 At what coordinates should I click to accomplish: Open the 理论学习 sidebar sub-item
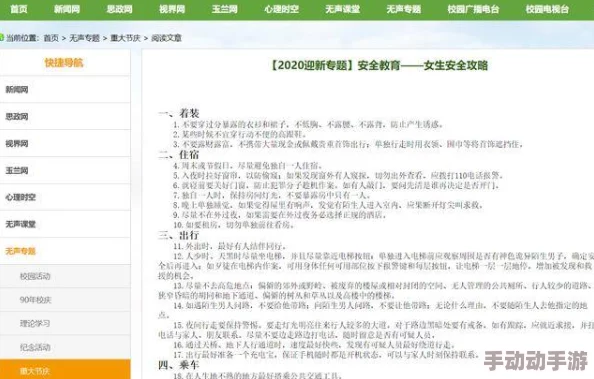point(65,323)
